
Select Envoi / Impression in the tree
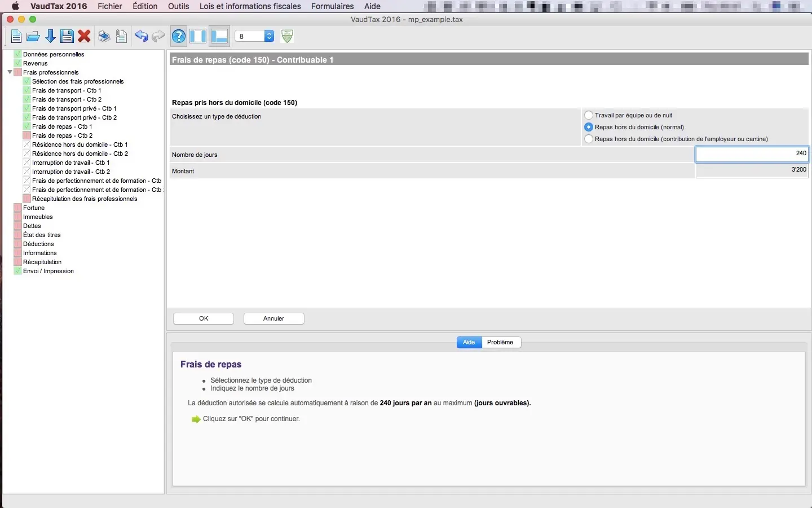48,271
